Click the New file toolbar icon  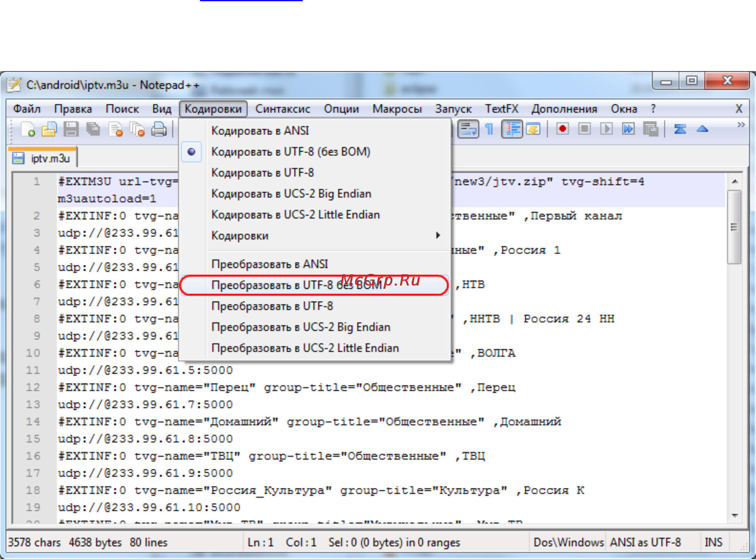coord(28,129)
